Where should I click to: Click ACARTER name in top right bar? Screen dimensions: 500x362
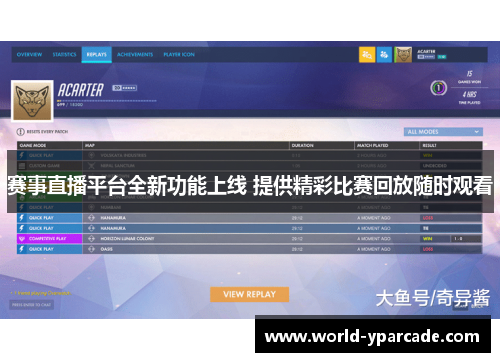coord(426,51)
